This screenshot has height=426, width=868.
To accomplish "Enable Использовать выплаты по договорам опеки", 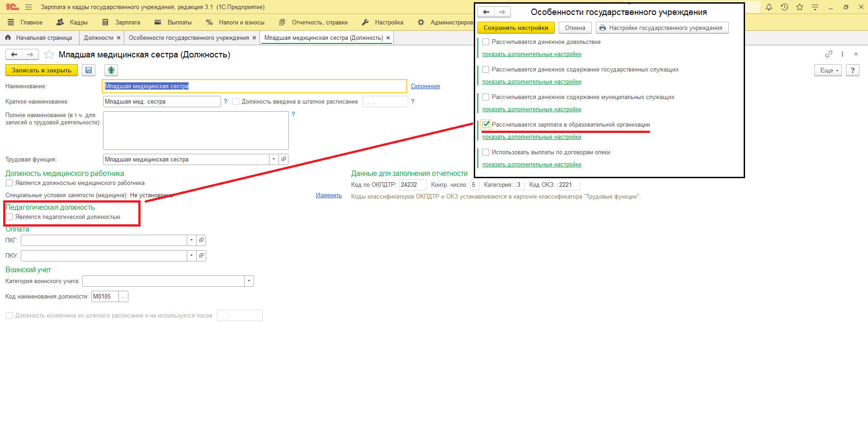I will coord(486,152).
